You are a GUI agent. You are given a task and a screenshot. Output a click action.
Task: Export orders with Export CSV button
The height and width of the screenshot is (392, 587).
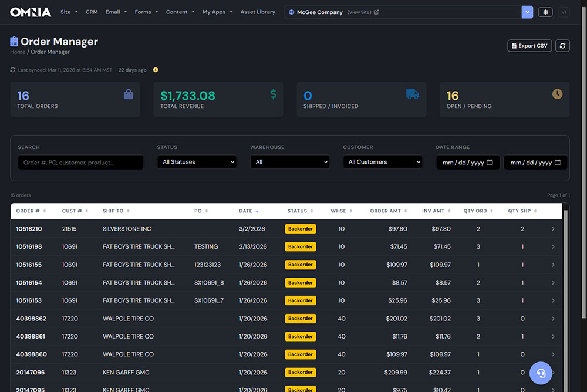[529, 46]
